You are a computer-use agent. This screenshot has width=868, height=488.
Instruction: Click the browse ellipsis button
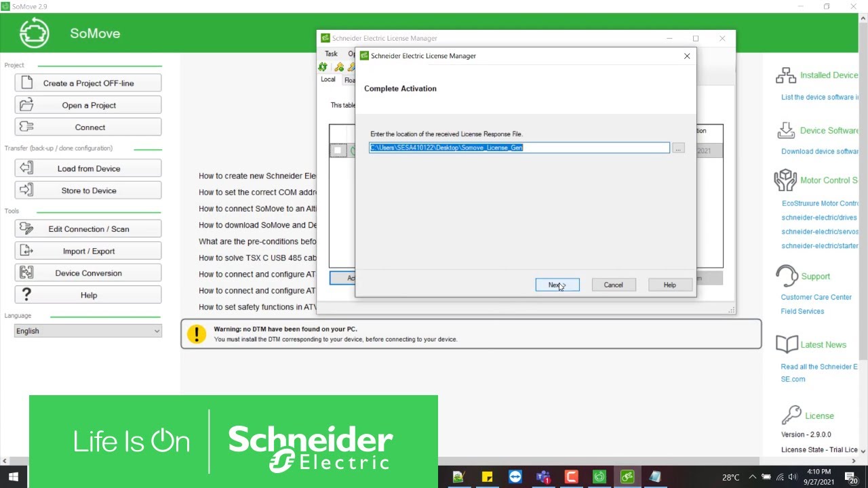point(678,148)
